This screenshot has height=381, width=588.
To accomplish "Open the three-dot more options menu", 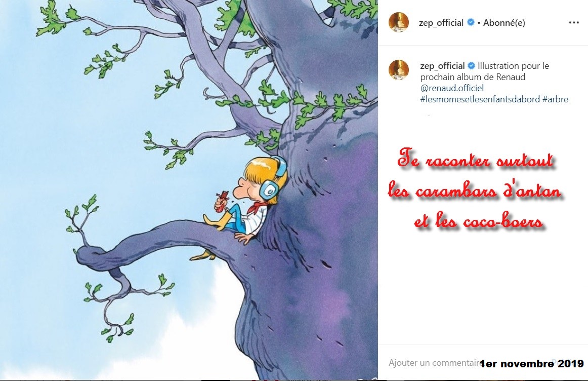I will [574, 22].
